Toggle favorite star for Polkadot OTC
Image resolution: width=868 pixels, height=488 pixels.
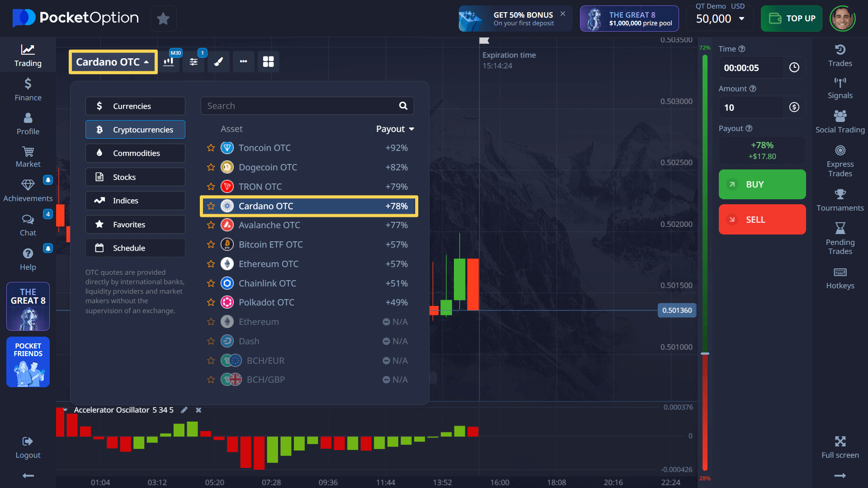pos(211,302)
